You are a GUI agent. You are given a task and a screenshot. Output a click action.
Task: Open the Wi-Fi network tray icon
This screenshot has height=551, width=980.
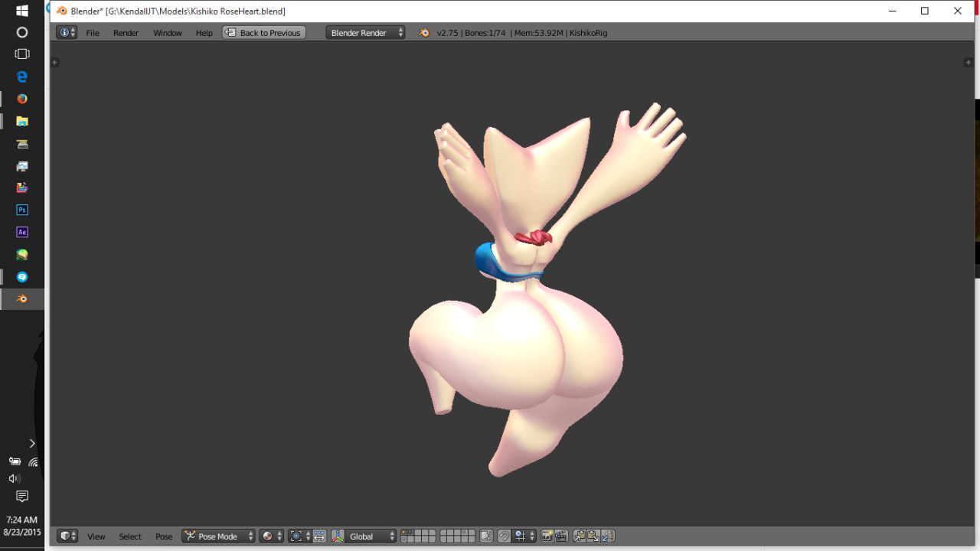[x=33, y=461]
